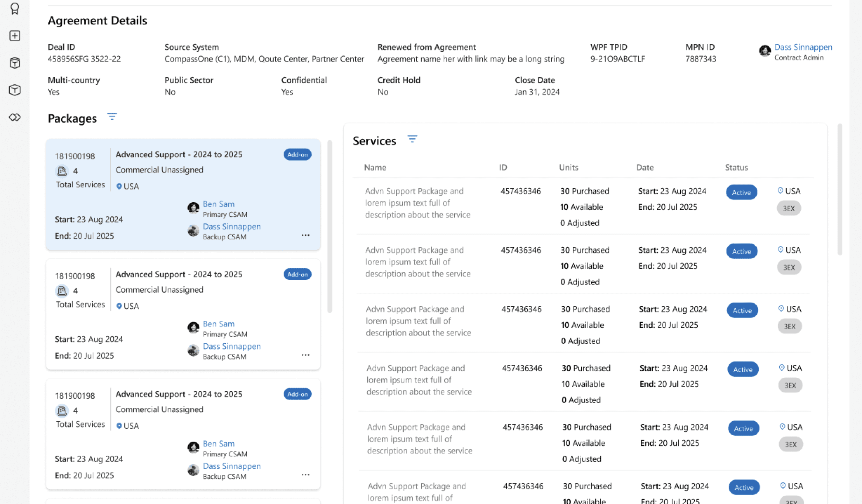Click the Packages filter icon
Viewport: 862px width, 504px height.
coord(112,116)
